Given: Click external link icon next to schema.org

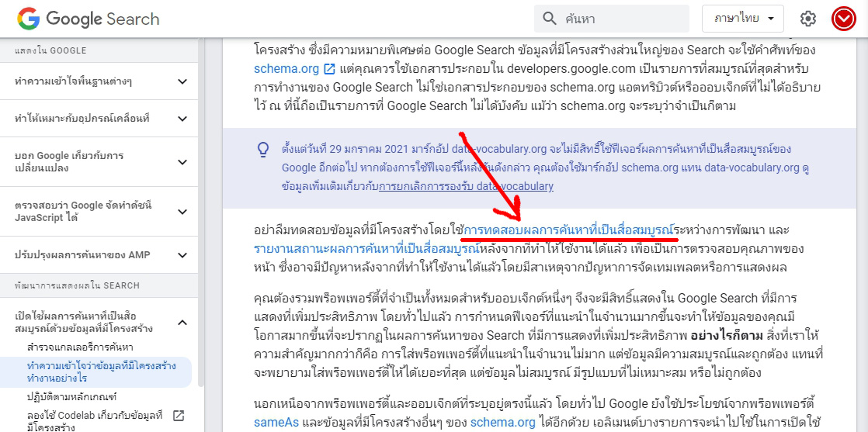Looking at the screenshot, I should [329, 69].
